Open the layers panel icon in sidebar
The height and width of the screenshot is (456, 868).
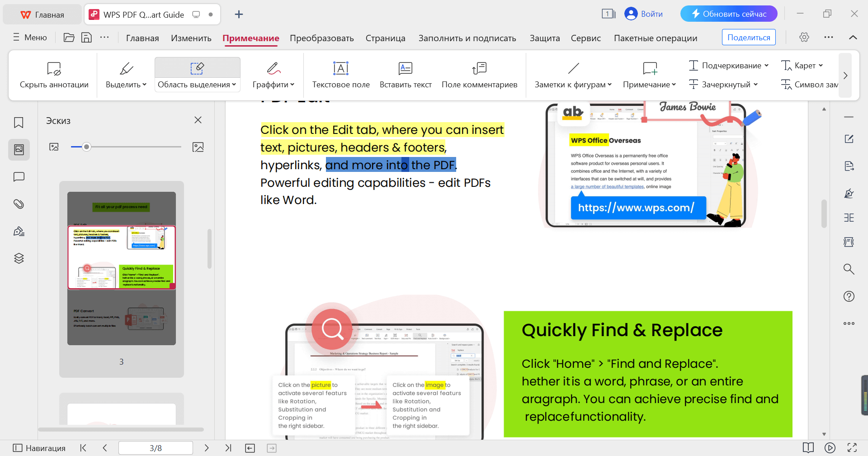click(x=19, y=258)
